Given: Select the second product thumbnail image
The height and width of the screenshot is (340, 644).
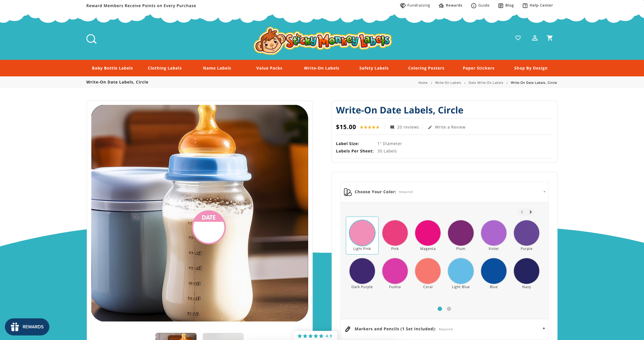Looking at the screenshot, I should pos(223,336).
